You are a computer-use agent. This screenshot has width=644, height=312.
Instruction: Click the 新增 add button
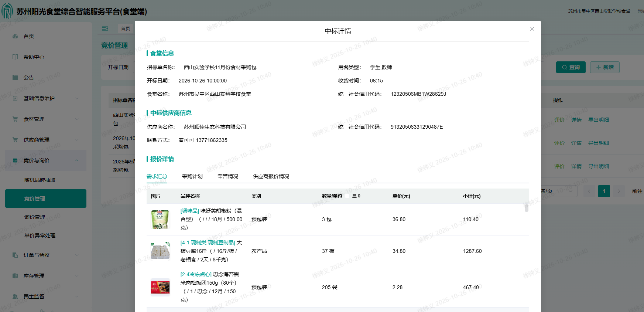[x=605, y=67]
